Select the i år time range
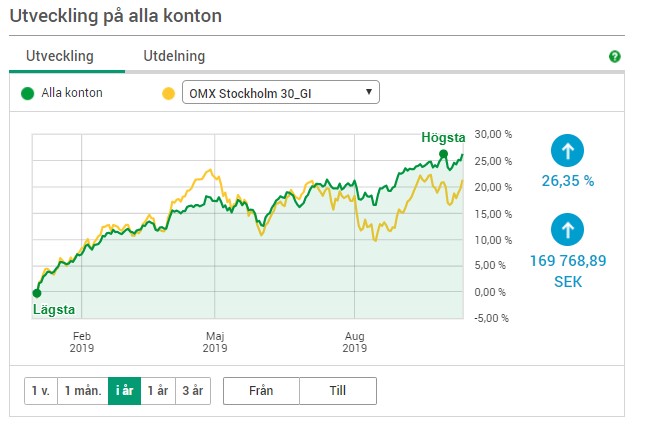 tap(125, 391)
